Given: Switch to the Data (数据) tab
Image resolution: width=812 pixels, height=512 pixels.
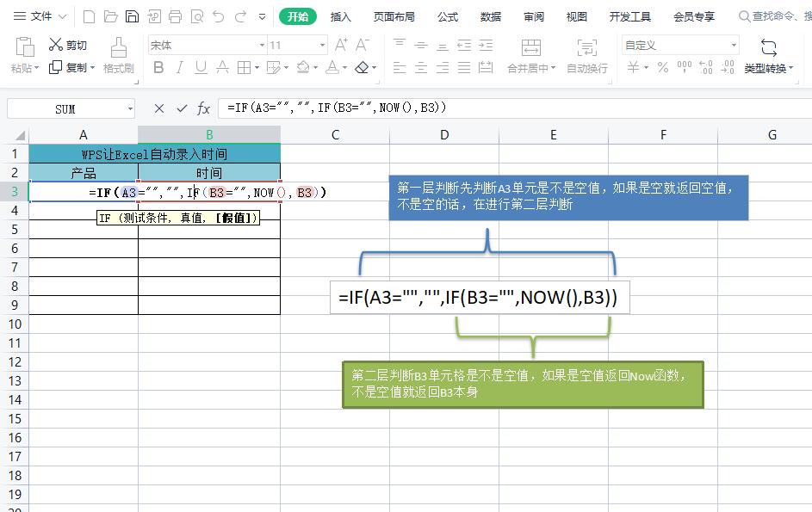Looking at the screenshot, I should [x=491, y=16].
